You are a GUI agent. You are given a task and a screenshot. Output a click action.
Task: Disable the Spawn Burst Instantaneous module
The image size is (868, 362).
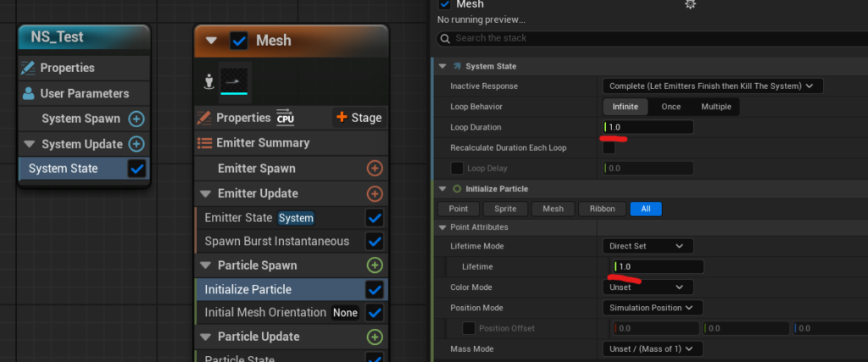click(x=374, y=242)
